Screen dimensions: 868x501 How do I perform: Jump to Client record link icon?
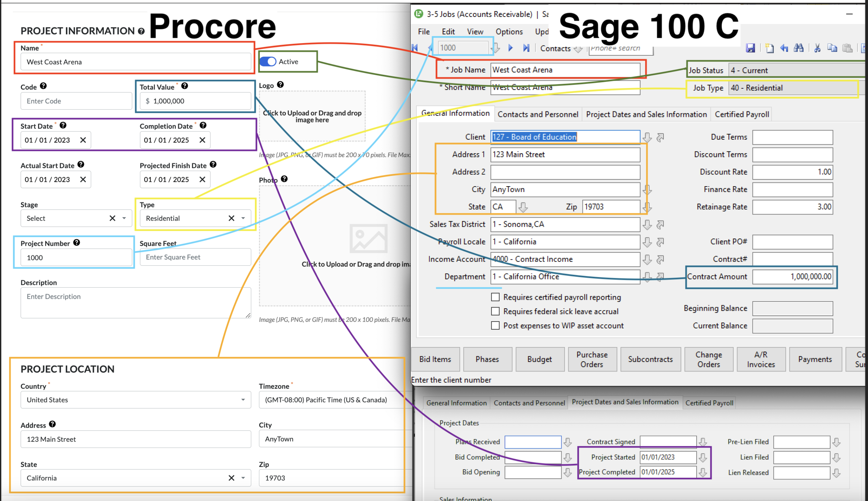(x=660, y=137)
